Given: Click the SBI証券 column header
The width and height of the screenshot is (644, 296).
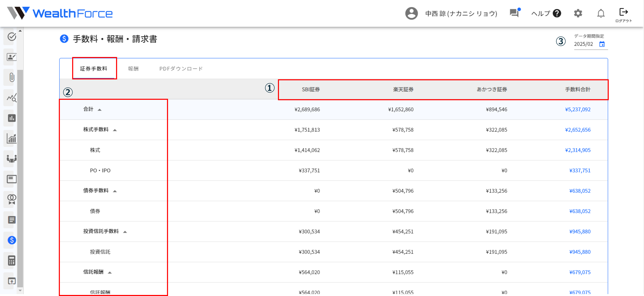Looking at the screenshot, I should [311, 89].
